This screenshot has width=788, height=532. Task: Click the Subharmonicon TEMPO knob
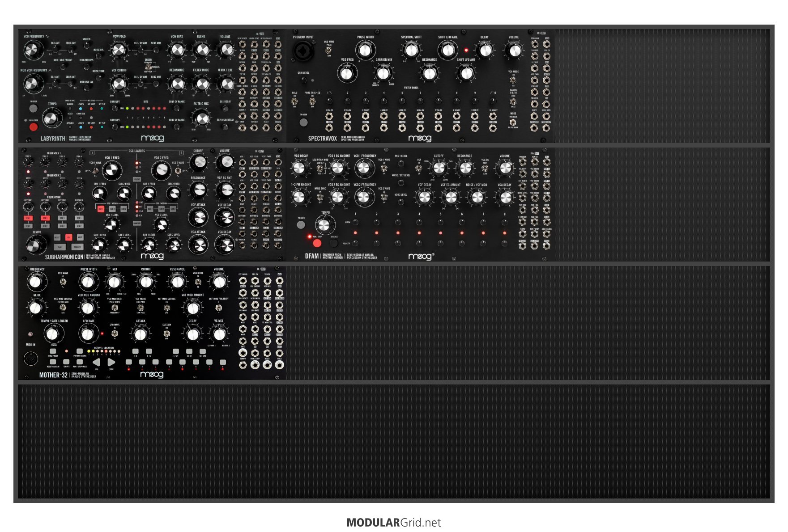click(x=36, y=245)
